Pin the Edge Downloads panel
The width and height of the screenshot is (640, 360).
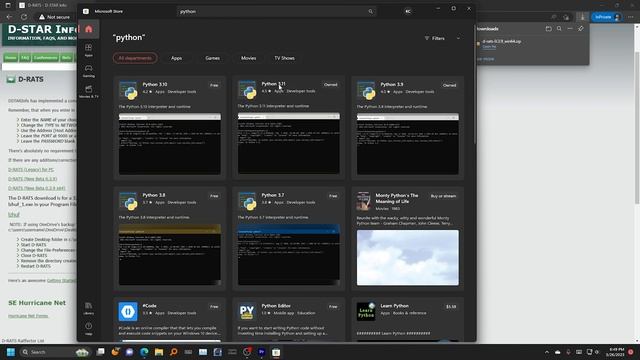click(x=580, y=29)
